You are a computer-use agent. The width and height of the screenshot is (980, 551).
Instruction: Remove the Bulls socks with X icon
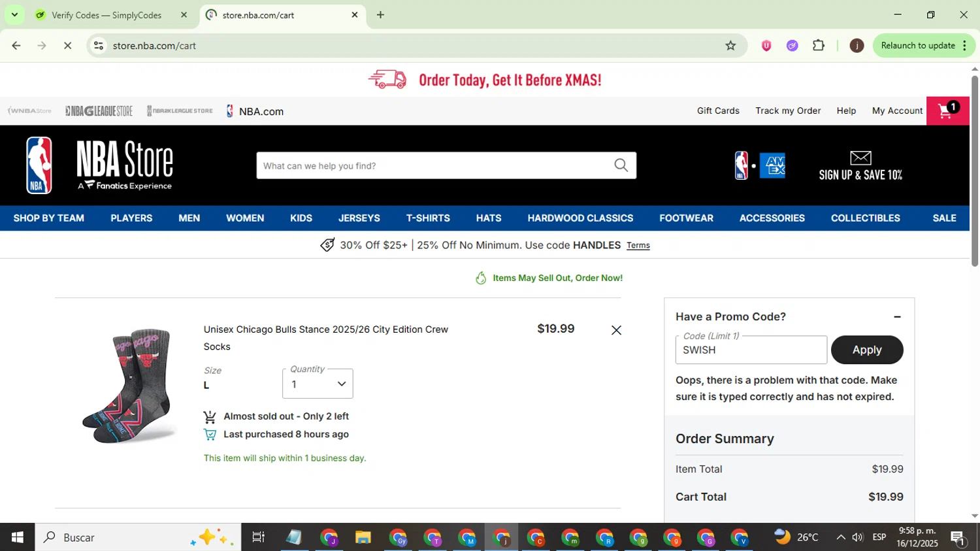click(x=616, y=330)
